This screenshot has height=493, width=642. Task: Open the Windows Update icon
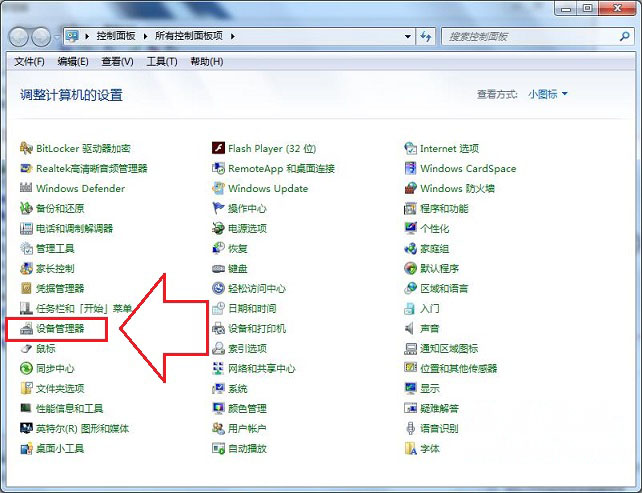pos(218,188)
